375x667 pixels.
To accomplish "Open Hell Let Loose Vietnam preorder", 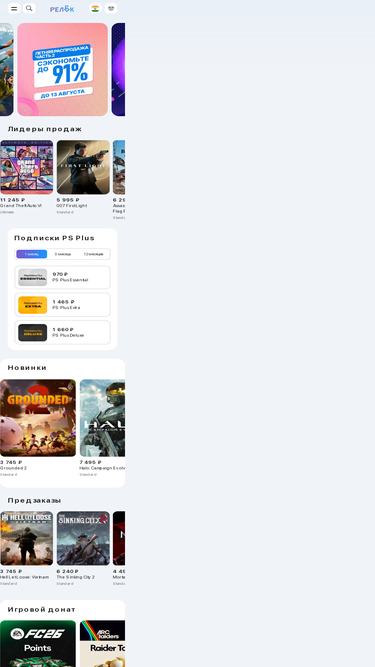I will click(26, 539).
